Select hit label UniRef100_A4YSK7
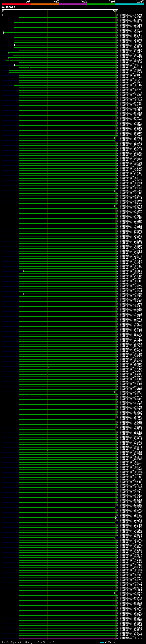 [x=131, y=369]
